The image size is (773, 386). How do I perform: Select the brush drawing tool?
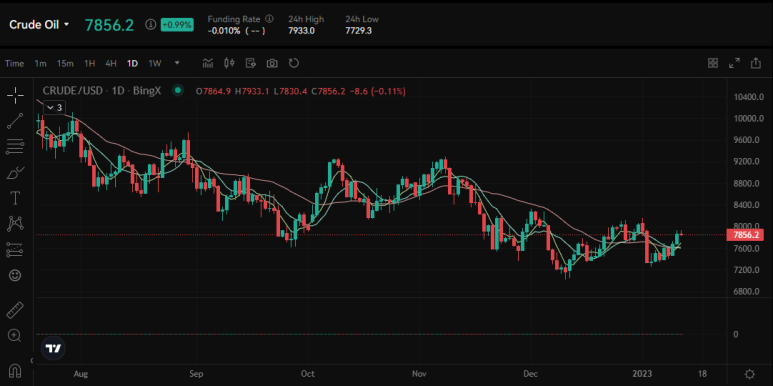(x=15, y=173)
